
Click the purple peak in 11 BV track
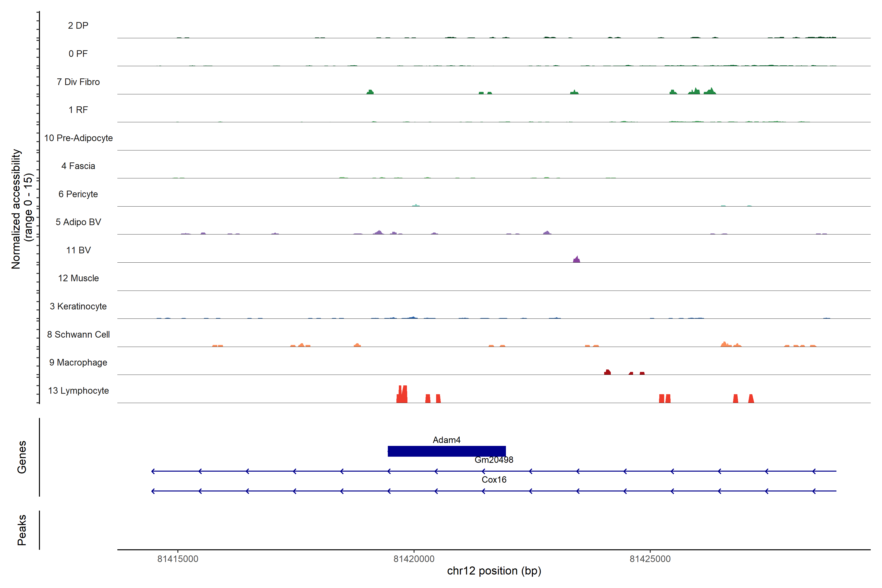click(576, 259)
